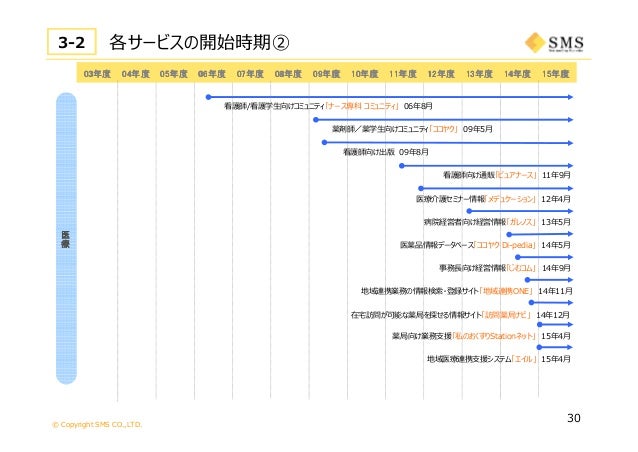Image resolution: width=638 pixels, height=452 pixels.
Task: Click the date 09年8月
Action: (x=413, y=152)
